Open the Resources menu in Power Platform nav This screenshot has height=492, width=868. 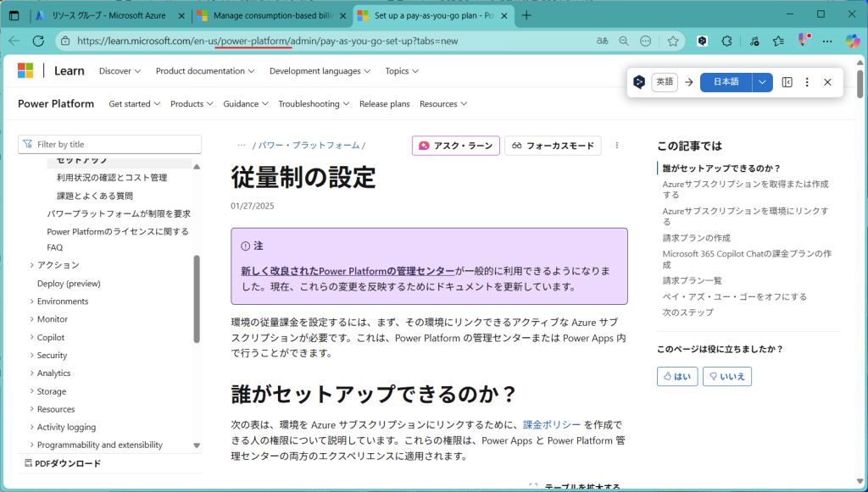tap(443, 104)
